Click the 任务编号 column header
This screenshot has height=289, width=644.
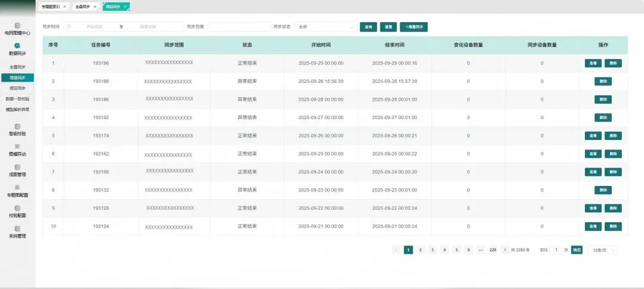point(101,45)
